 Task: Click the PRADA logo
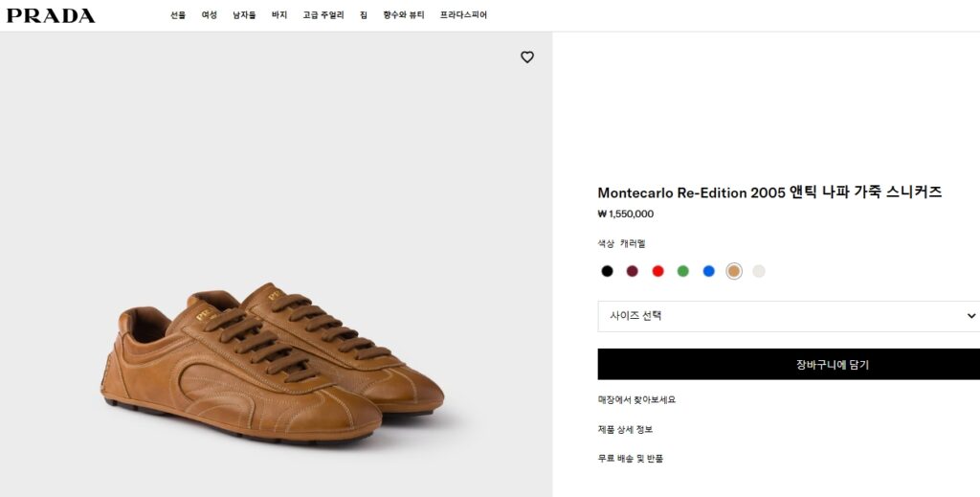51,15
